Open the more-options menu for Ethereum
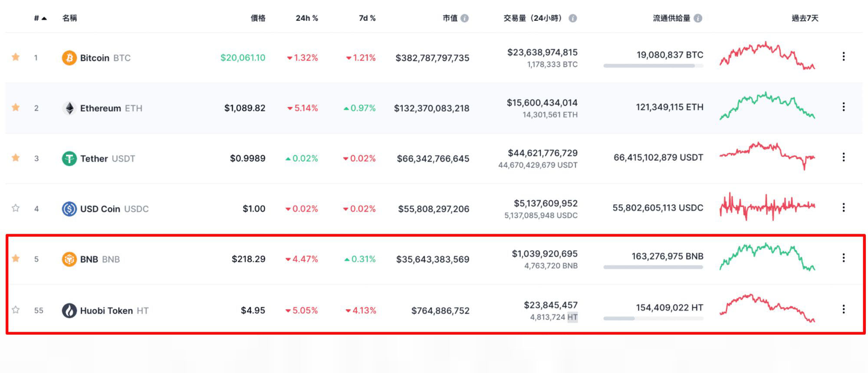868x373 pixels. point(843,107)
